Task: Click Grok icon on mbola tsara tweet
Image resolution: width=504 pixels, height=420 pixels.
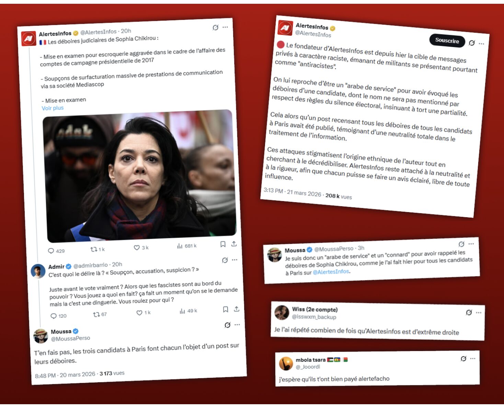Action: click(x=463, y=359)
